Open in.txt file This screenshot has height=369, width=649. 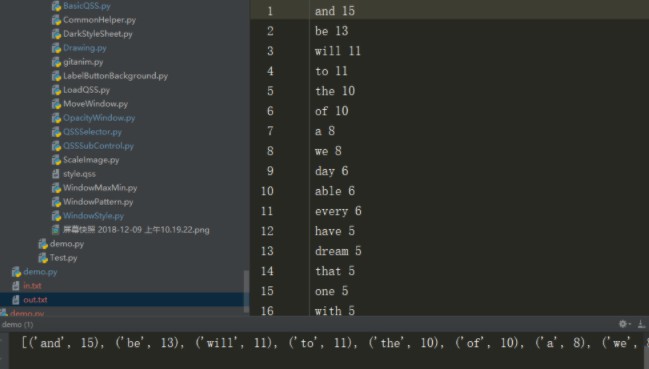tap(32, 286)
